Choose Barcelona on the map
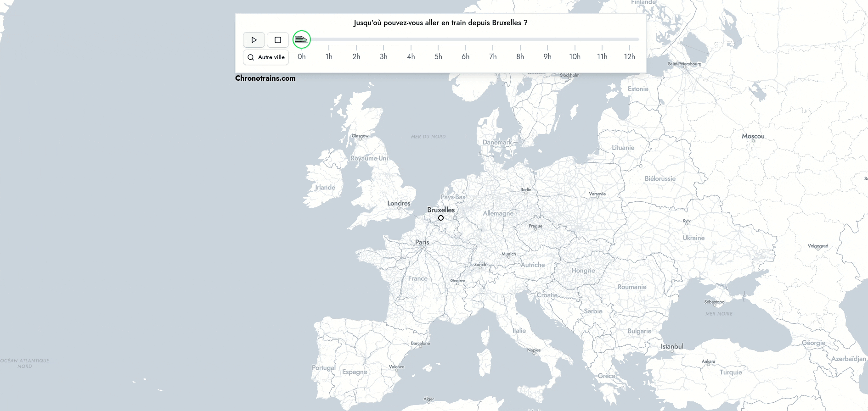This screenshot has width=868, height=411. pos(420,344)
